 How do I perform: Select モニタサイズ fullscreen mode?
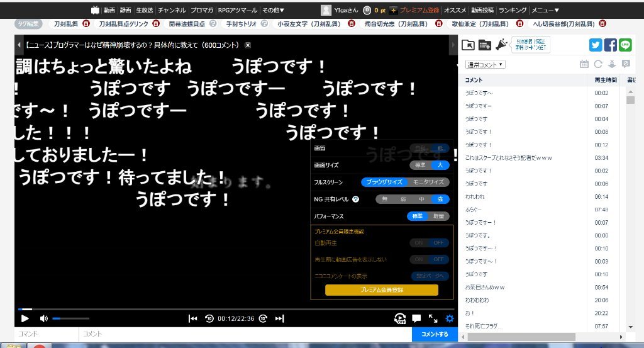[x=428, y=182]
